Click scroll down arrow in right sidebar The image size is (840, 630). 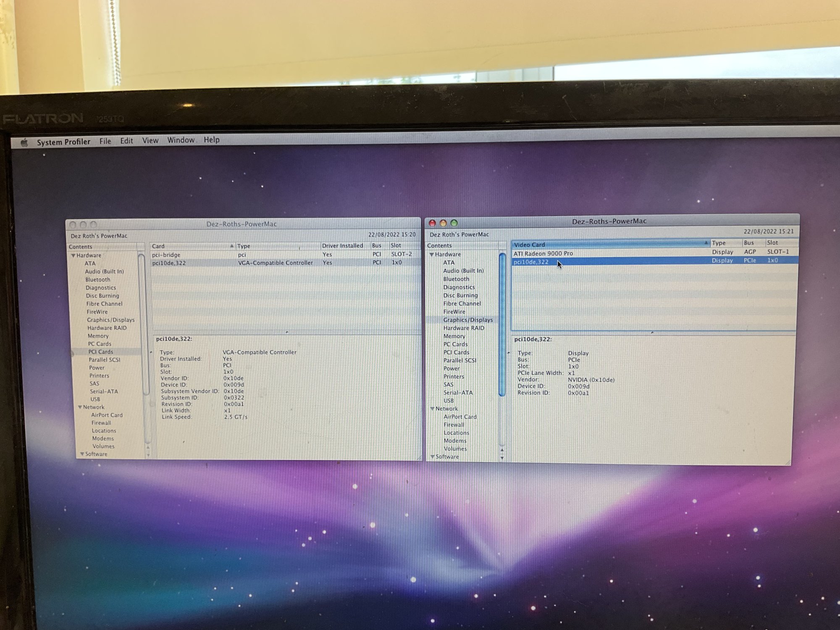point(502,458)
